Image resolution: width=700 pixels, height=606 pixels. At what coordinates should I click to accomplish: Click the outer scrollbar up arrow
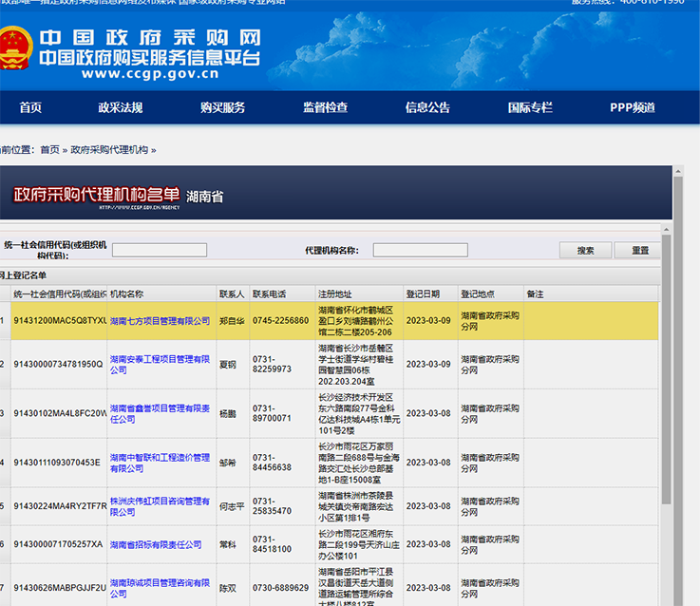pos(678,171)
